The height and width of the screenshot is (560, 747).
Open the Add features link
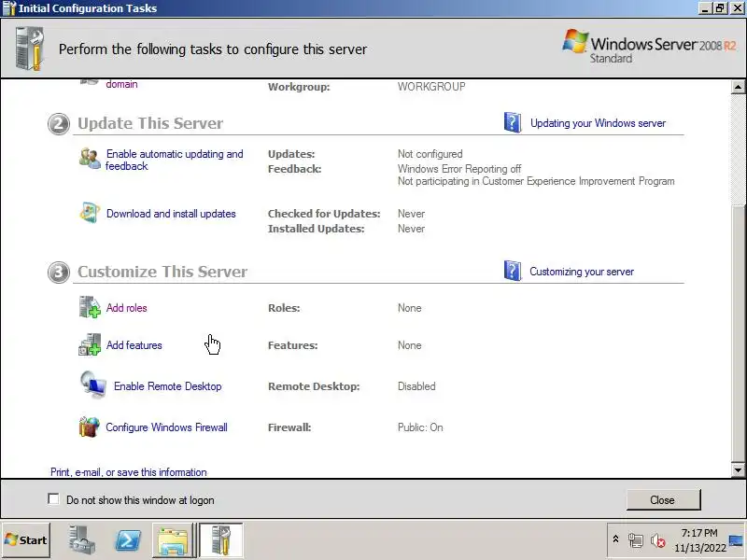[x=134, y=344]
